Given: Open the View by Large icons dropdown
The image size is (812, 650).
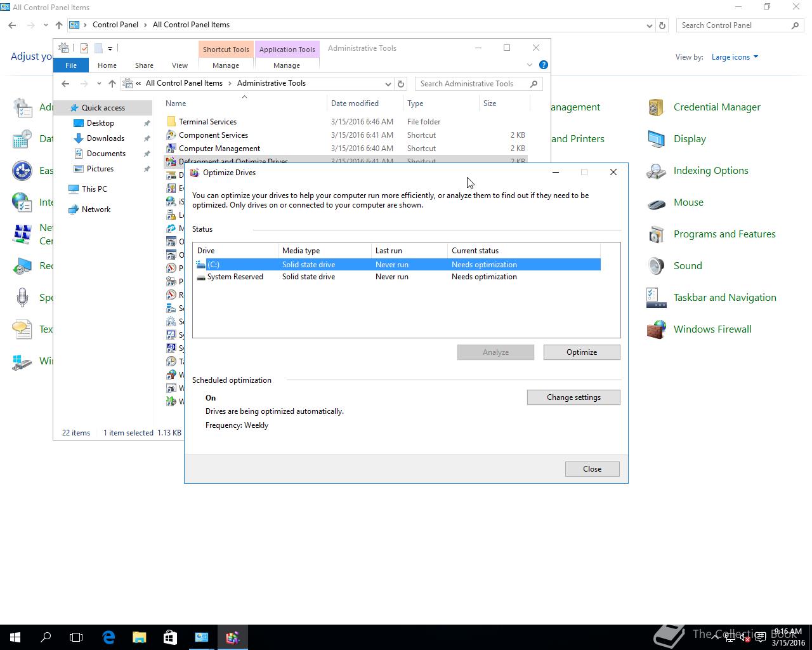Looking at the screenshot, I should [735, 57].
